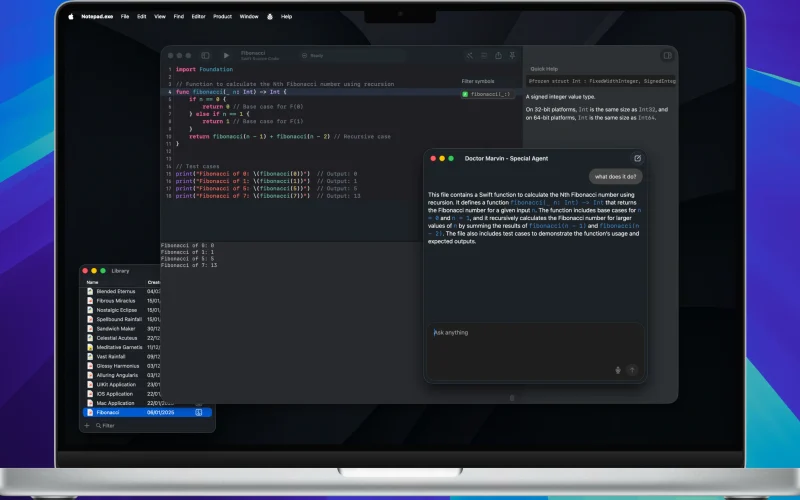Click the script icon in menu bar
Screen dimensions: 800x500
[x=270, y=17]
